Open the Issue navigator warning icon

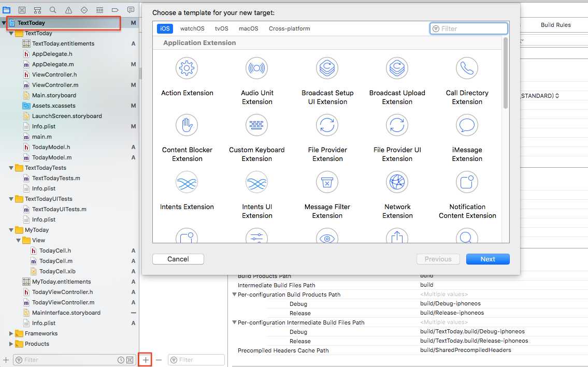click(68, 10)
